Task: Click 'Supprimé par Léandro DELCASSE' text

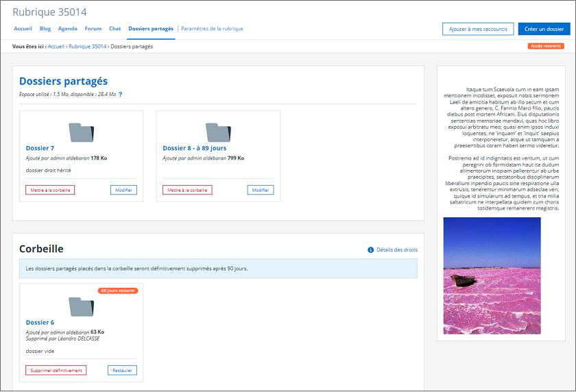Action: point(62,339)
